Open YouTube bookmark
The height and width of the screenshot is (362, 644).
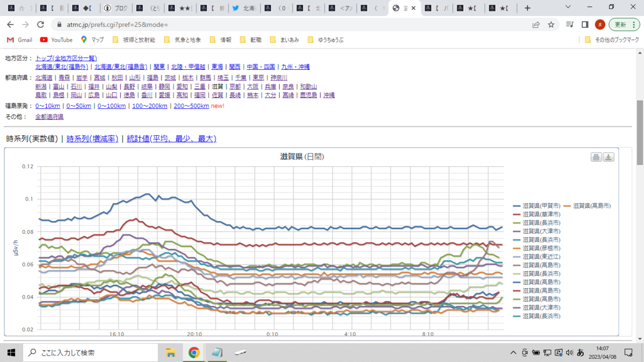(x=56, y=40)
